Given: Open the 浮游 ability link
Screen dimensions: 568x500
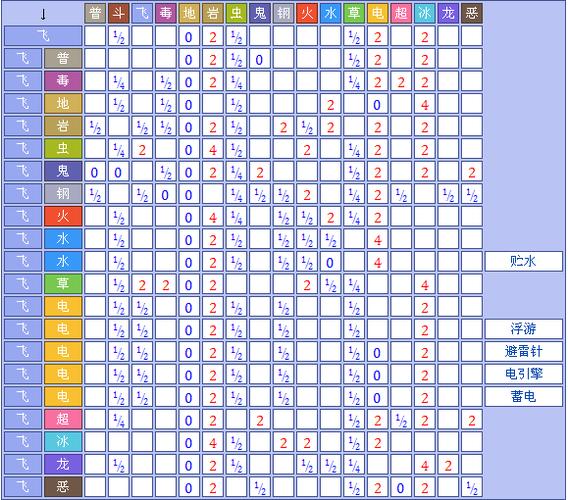Looking at the screenshot, I should (x=523, y=329).
